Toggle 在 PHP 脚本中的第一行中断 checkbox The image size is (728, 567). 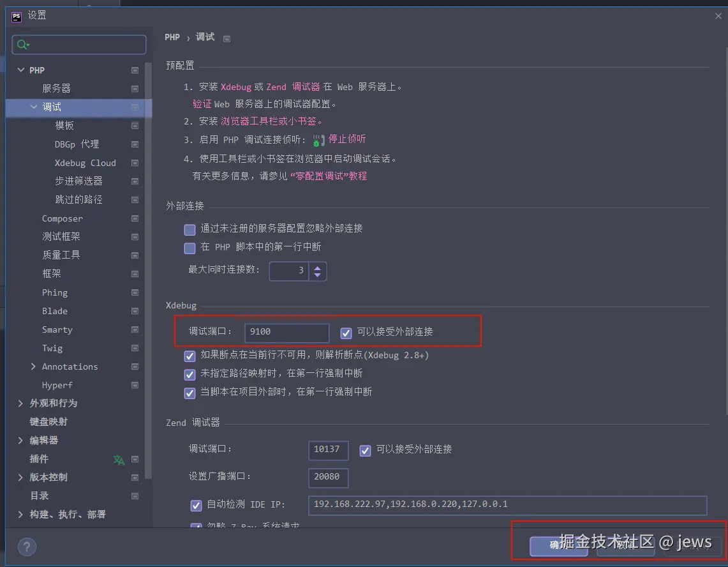(189, 248)
